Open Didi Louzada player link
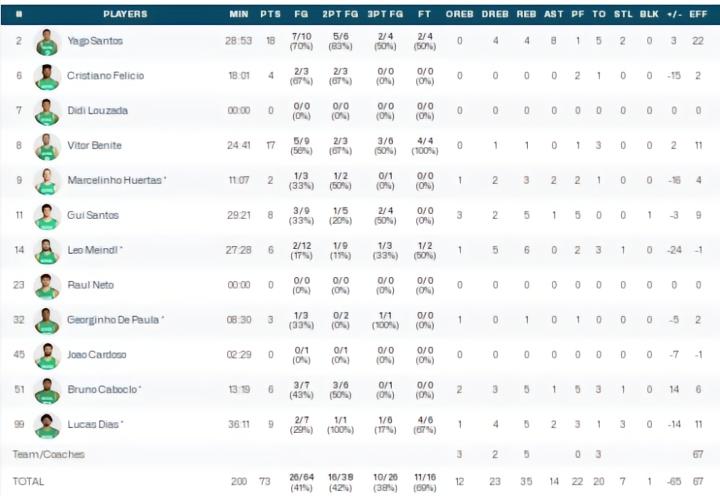720x496 pixels. pyautogui.click(x=97, y=111)
